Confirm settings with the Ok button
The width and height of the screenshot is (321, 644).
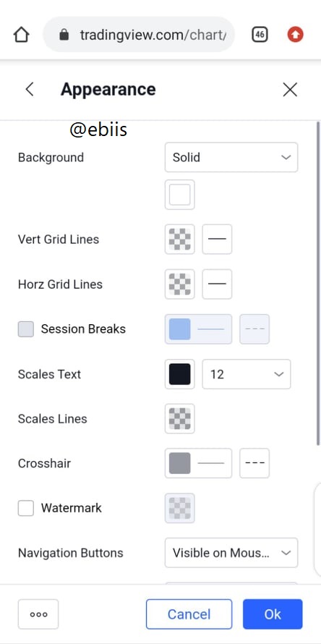pos(273,614)
